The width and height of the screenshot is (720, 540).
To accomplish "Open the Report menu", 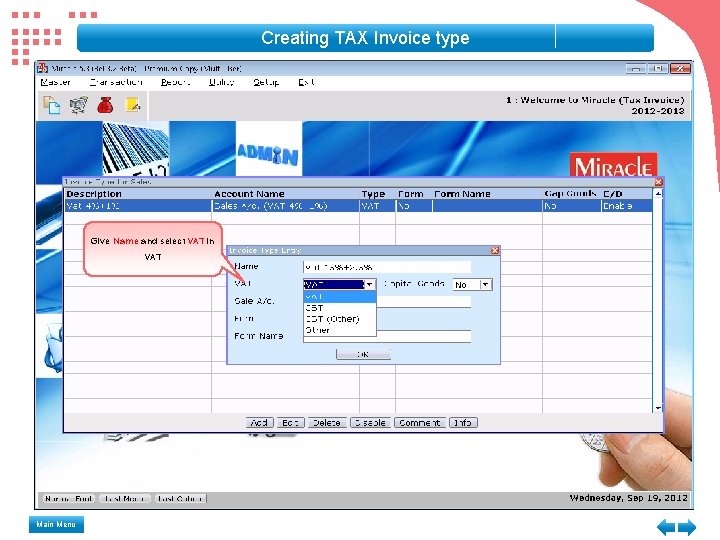I will click(175, 82).
